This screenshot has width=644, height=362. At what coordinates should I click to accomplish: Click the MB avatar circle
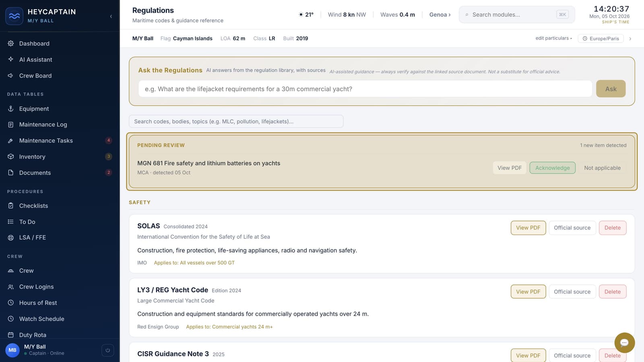[x=12, y=350]
